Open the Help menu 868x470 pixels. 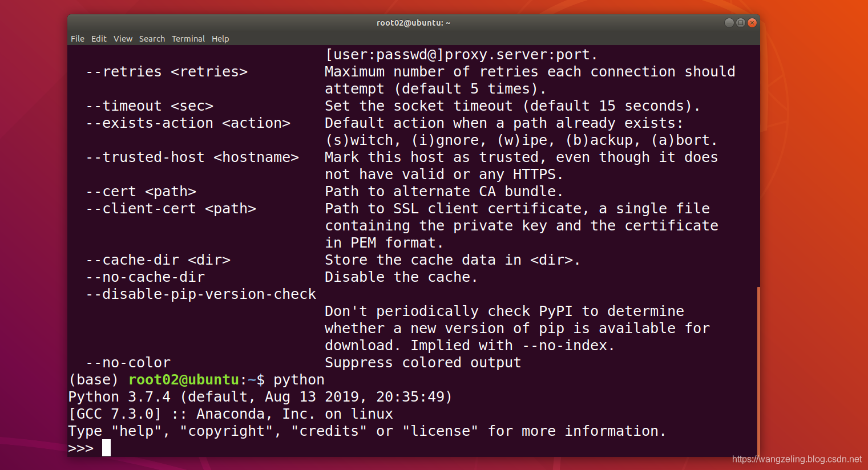click(220, 39)
